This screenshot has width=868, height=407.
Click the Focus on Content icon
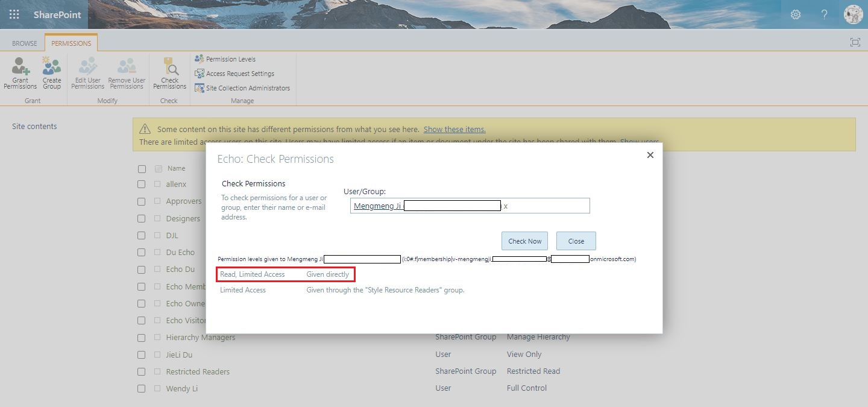[x=855, y=42]
